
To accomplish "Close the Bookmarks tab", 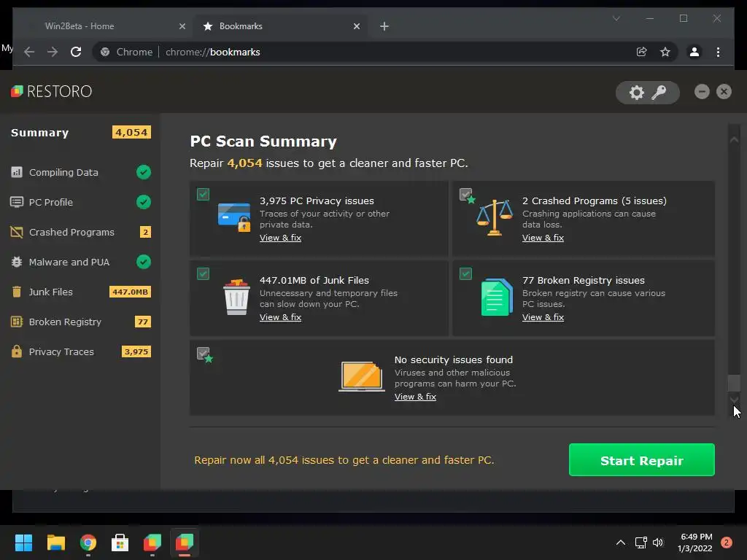I will [356, 26].
